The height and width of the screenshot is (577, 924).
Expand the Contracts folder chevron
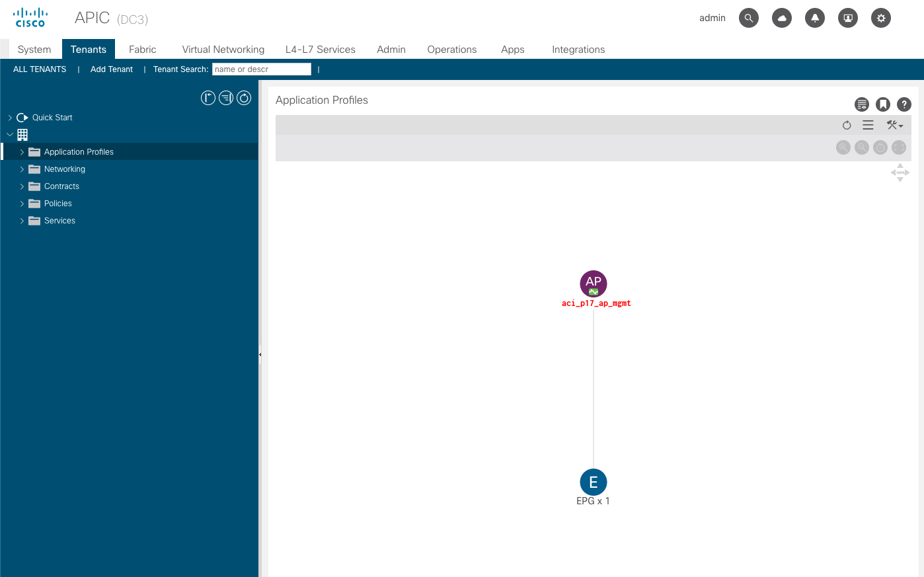(22, 186)
